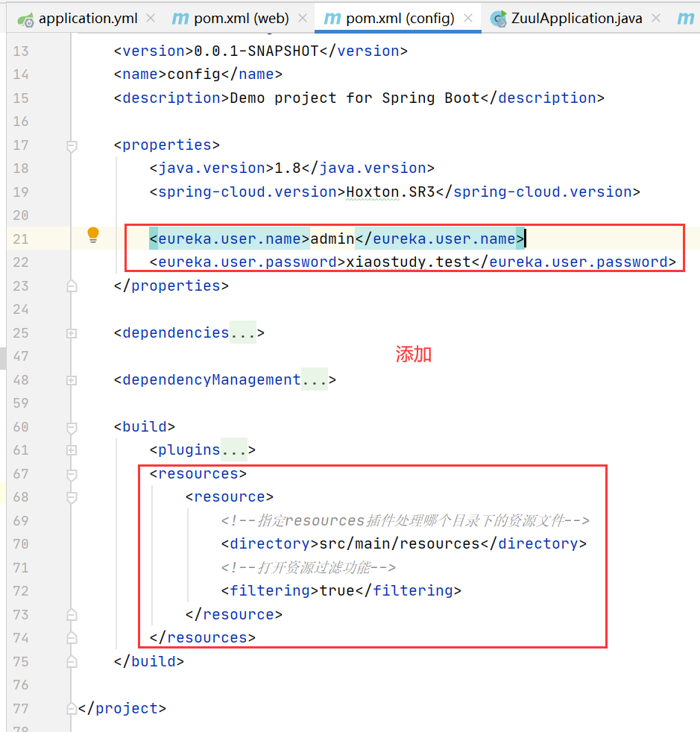Close the application.yml tab
This screenshot has width=700, height=732.
pyautogui.click(x=151, y=18)
